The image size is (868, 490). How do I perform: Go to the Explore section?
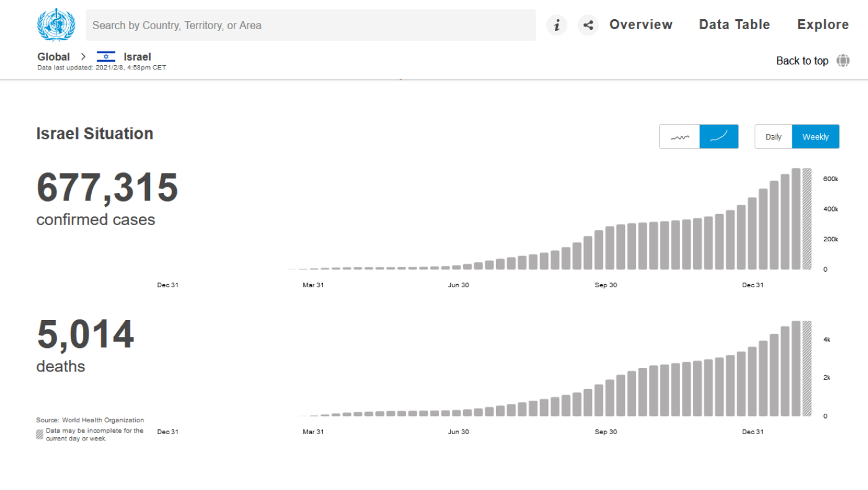click(x=823, y=25)
